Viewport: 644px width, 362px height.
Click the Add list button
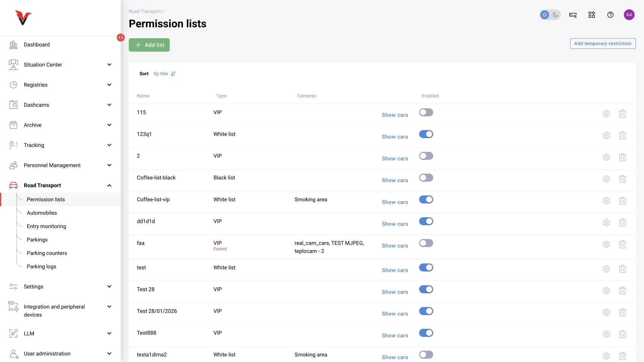click(x=149, y=45)
